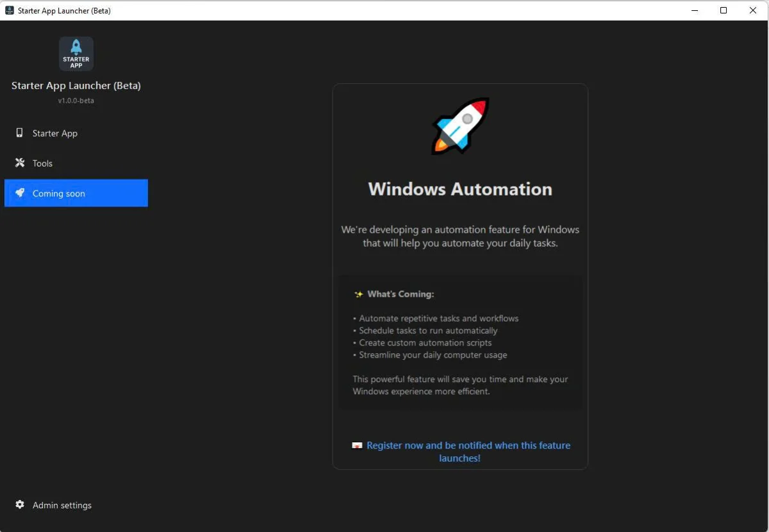Open Admin settings via the gear icon
The width and height of the screenshot is (769, 532).
(20, 505)
